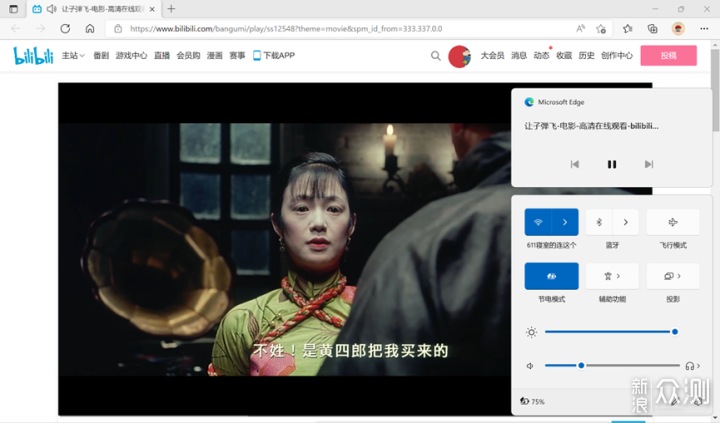The image size is (720, 423).
Task: Open the 会员购 menu item
Action: tap(188, 56)
